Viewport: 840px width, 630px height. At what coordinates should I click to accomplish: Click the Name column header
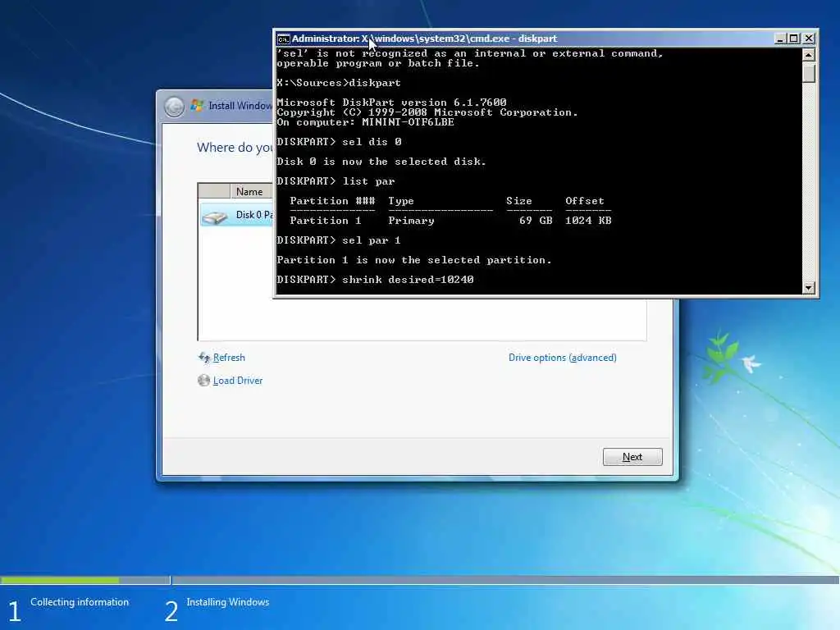click(249, 191)
